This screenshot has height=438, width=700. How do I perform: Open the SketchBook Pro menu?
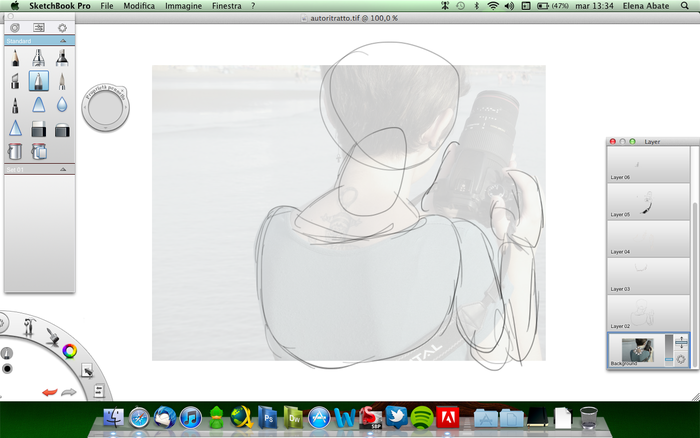point(60,6)
